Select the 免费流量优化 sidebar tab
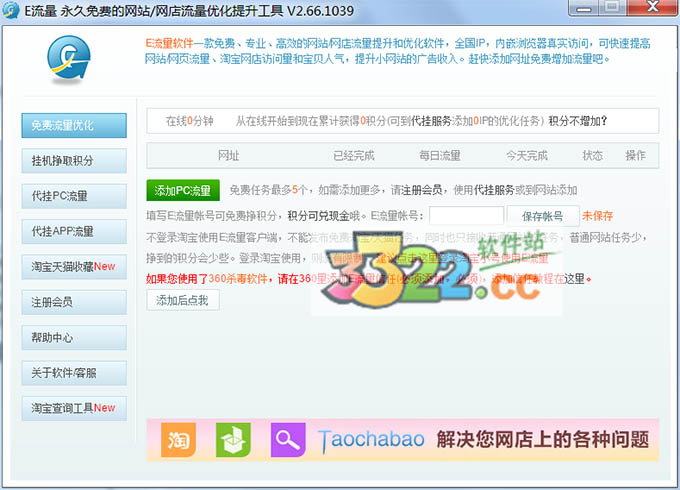680x490 pixels. [74, 125]
